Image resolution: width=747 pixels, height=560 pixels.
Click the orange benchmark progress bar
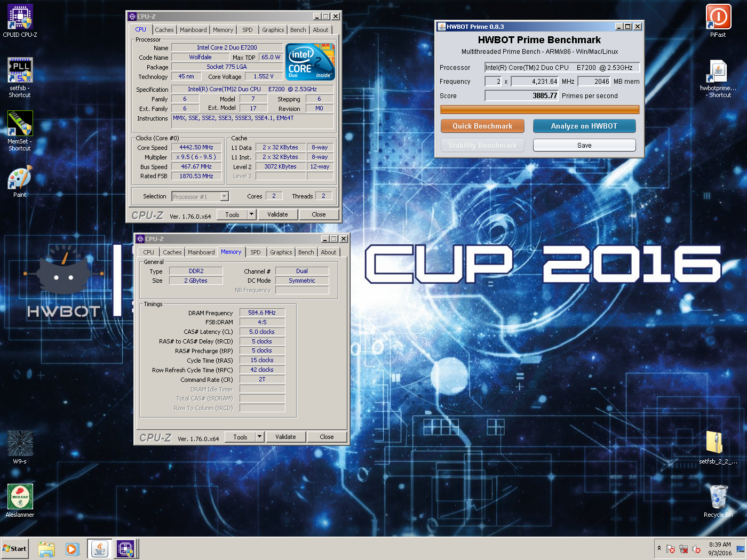coord(539,109)
